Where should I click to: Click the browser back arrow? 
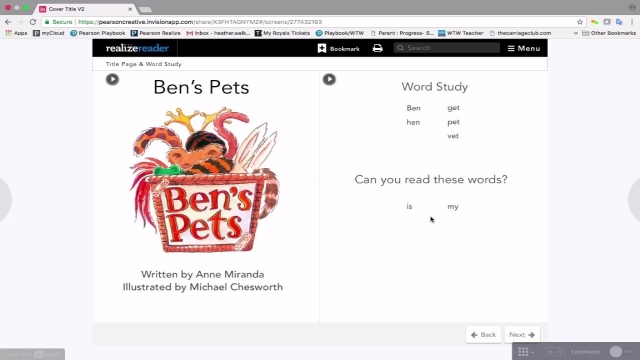pos(8,22)
